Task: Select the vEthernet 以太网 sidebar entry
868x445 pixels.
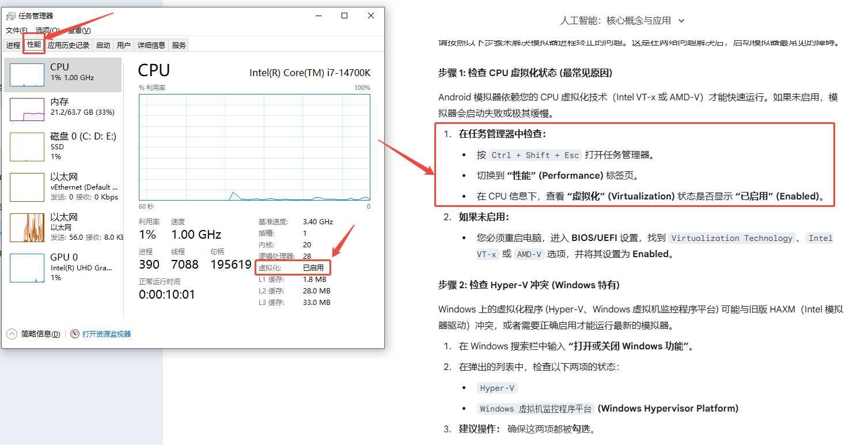Action: pyautogui.click(x=63, y=187)
